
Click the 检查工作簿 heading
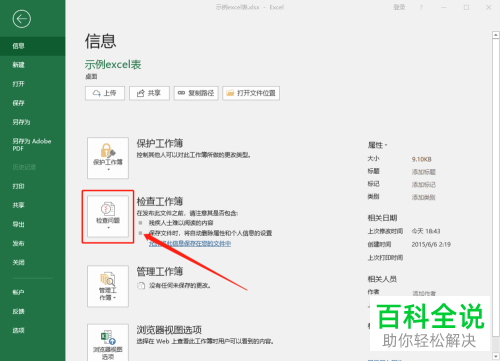160,201
